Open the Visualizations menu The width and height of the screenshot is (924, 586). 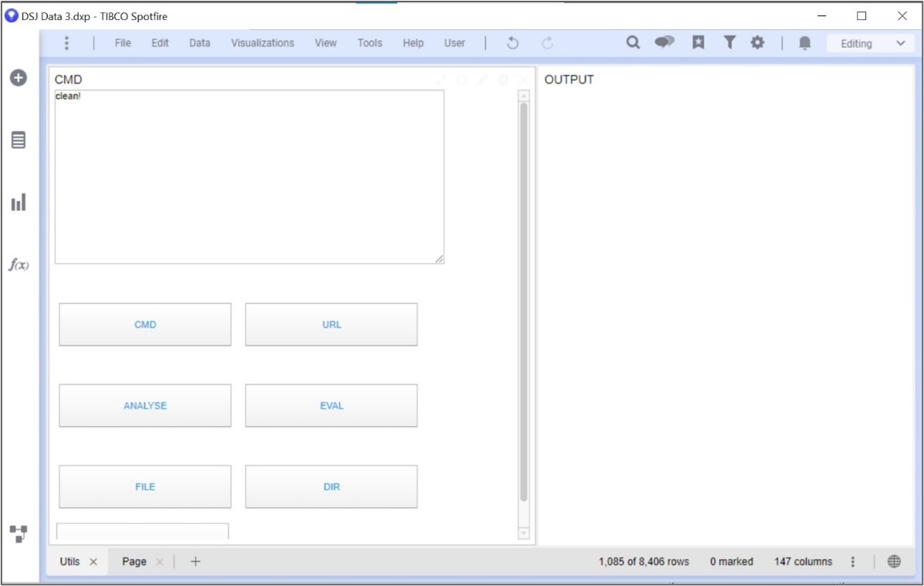coord(263,43)
